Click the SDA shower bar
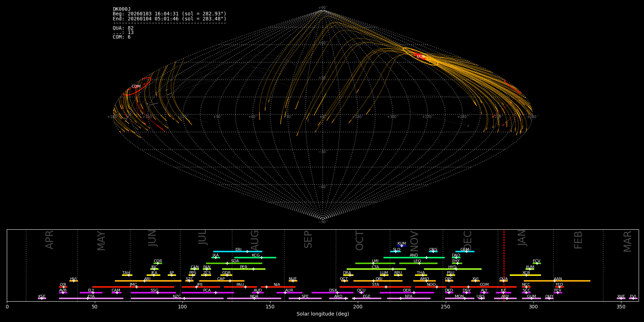Viewport: 644px width, 322px height. tap(234, 263)
